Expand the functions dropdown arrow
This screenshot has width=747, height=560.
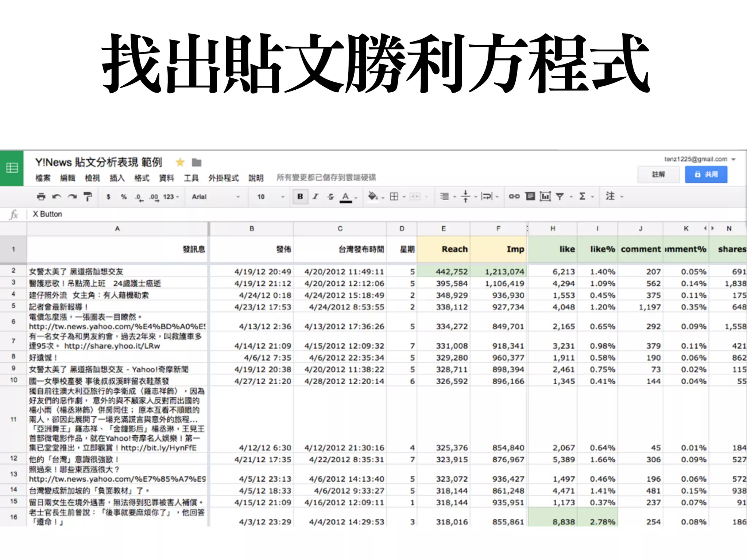point(592,197)
